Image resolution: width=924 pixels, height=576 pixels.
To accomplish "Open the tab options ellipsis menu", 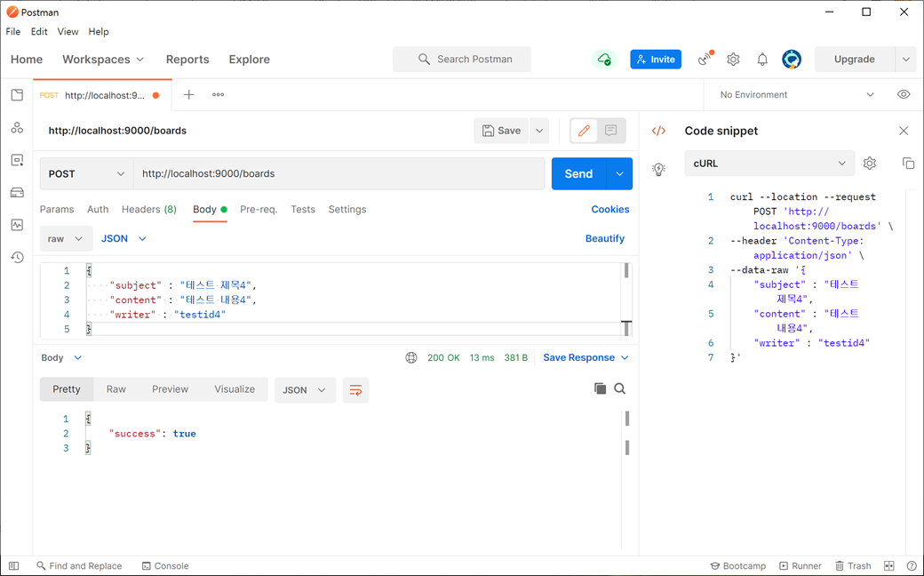I will [218, 94].
